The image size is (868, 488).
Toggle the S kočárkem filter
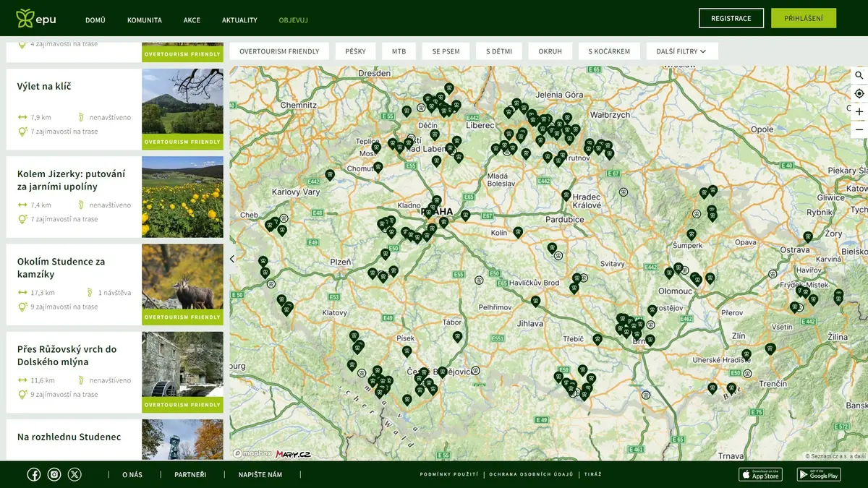click(x=609, y=51)
